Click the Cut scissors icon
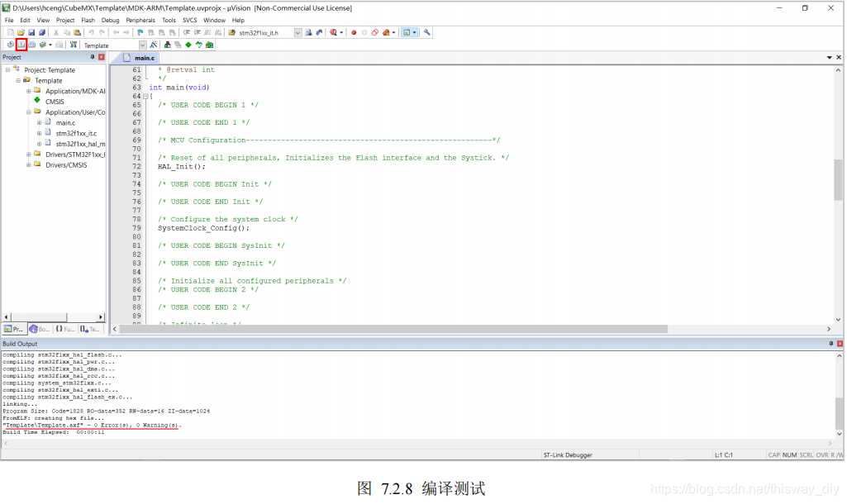Screen dimensions: 847x504 click(x=55, y=32)
